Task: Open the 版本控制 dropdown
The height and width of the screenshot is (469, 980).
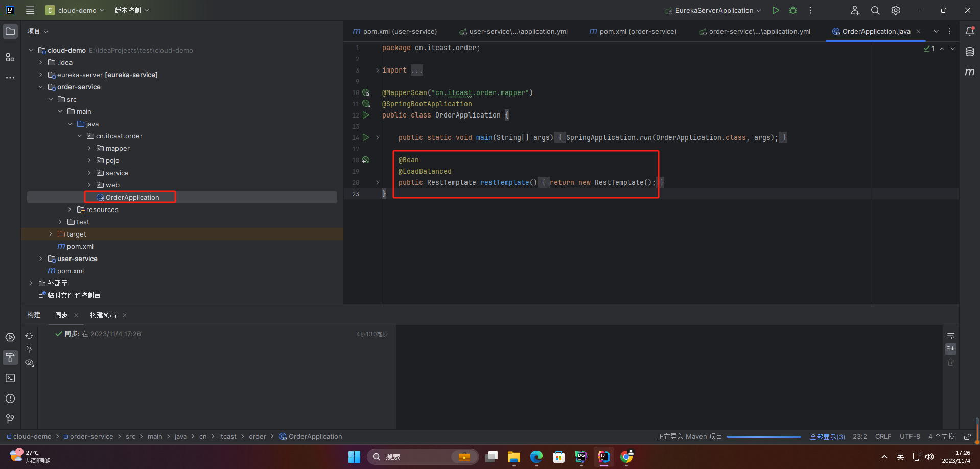Action: pyautogui.click(x=132, y=10)
